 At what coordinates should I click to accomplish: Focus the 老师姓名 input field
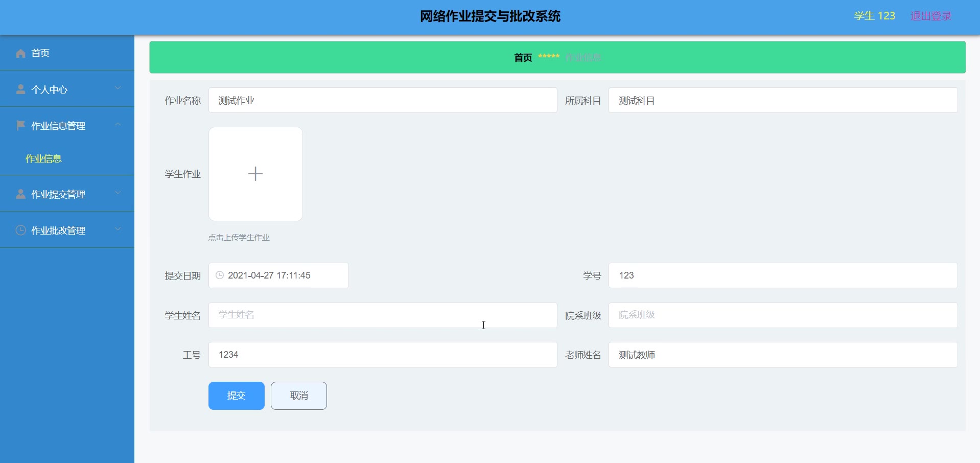(x=783, y=355)
